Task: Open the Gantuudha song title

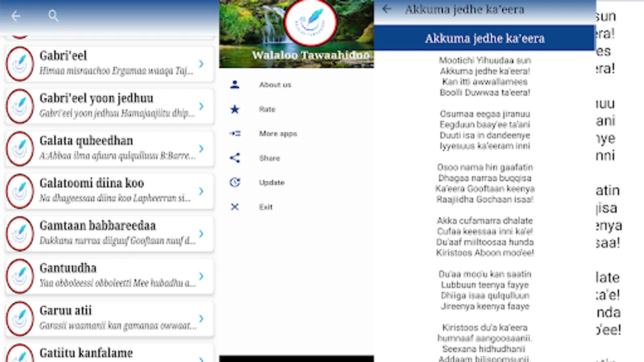Action: (x=68, y=268)
